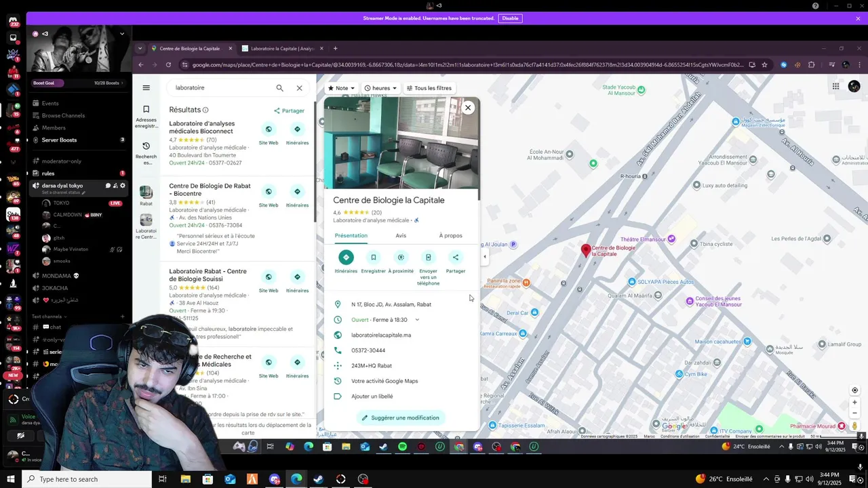Open the browser tab list dropdown

coord(140,48)
